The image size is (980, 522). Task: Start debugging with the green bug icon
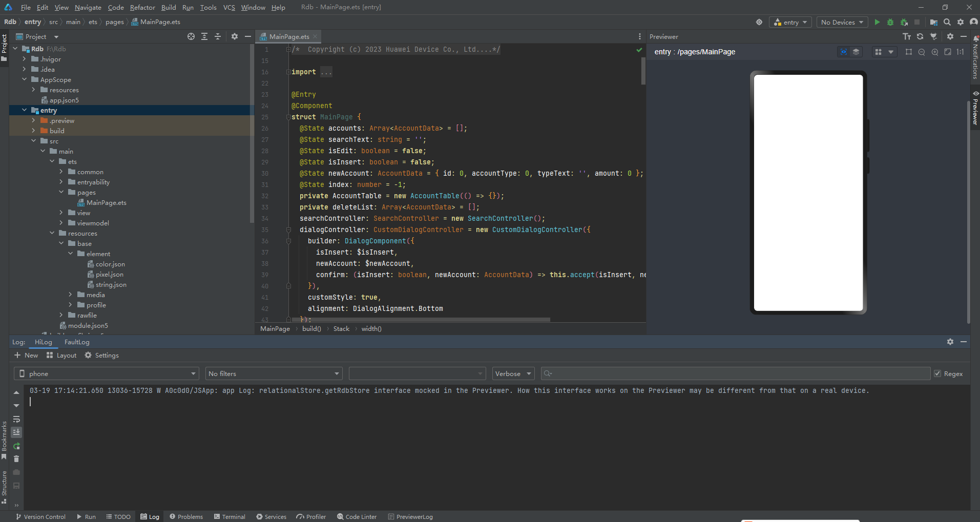tap(890, 22)
